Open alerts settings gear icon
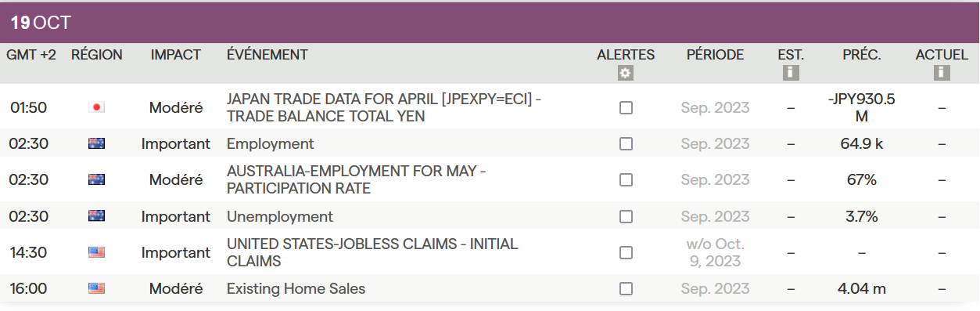This screenshot has height=311, width=980. (x=625, y=73)
